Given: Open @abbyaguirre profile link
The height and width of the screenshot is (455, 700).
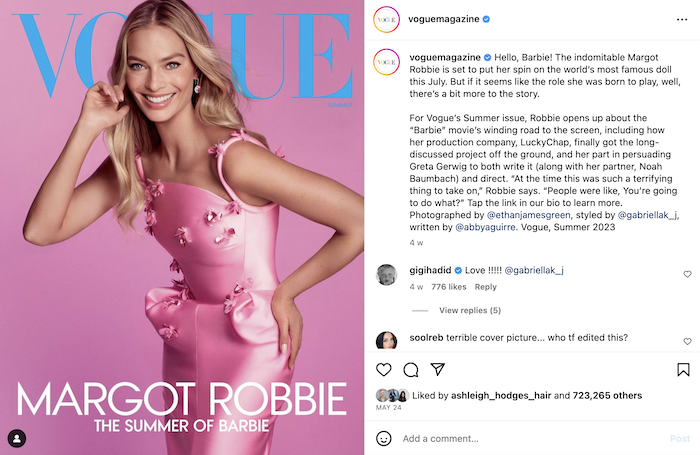Looking at the screenshot, I should point(485,227).
